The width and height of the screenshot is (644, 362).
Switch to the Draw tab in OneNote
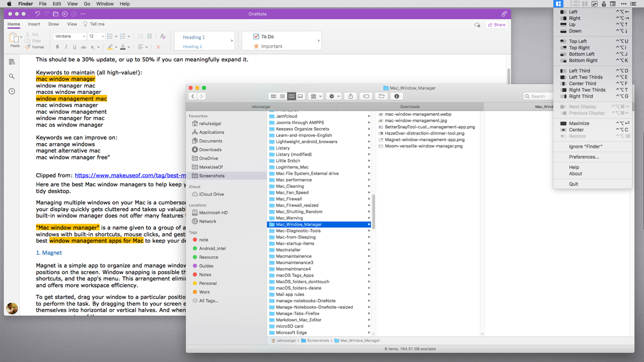[54, 24]
